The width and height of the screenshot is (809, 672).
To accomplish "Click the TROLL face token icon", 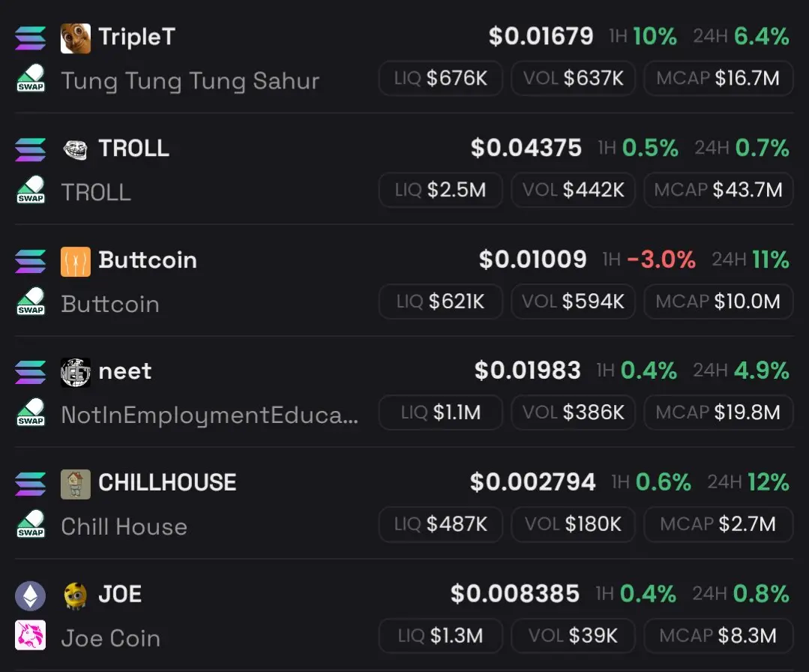I will (75, 150).
